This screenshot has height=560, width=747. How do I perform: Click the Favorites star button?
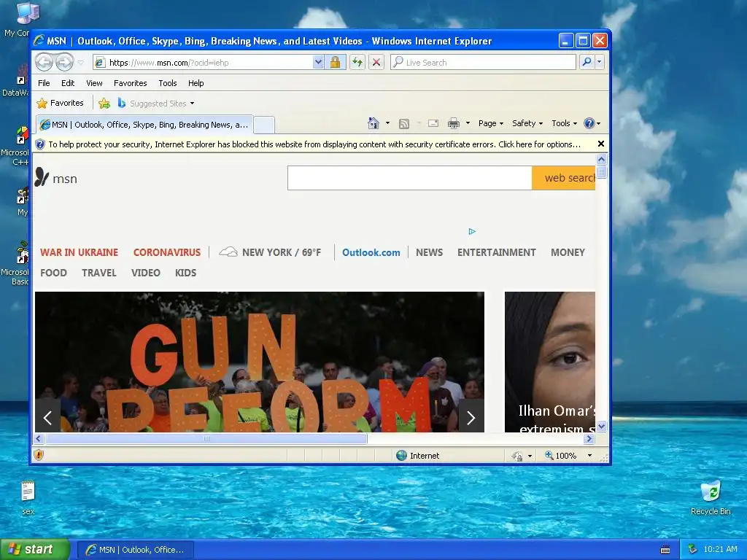coord(61,103)
